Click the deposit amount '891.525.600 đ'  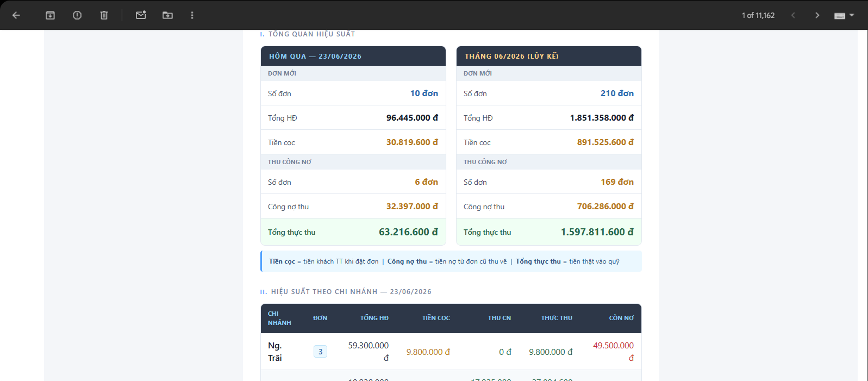[x=605, y=142]
